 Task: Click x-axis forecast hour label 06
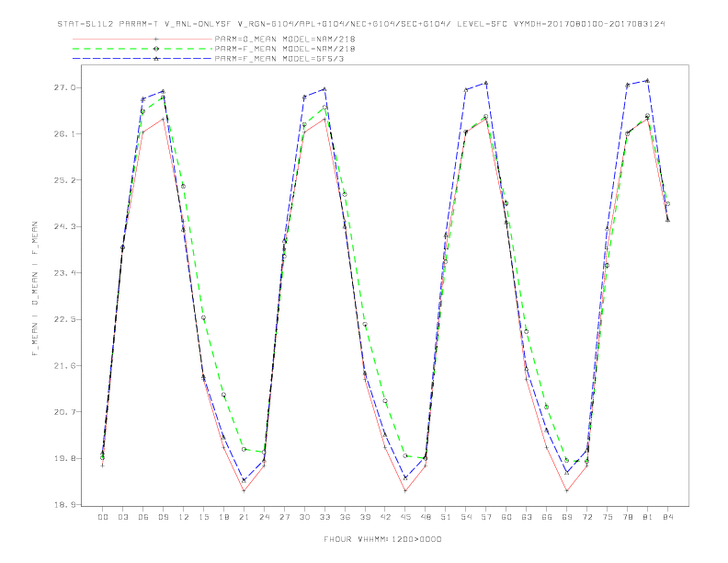(x=143, y=517)
